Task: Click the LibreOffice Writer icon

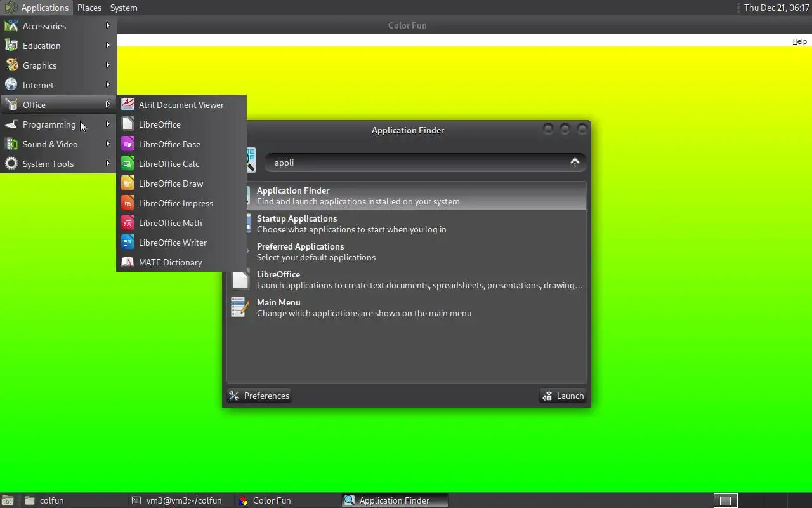Action: [x=128, y=243]
